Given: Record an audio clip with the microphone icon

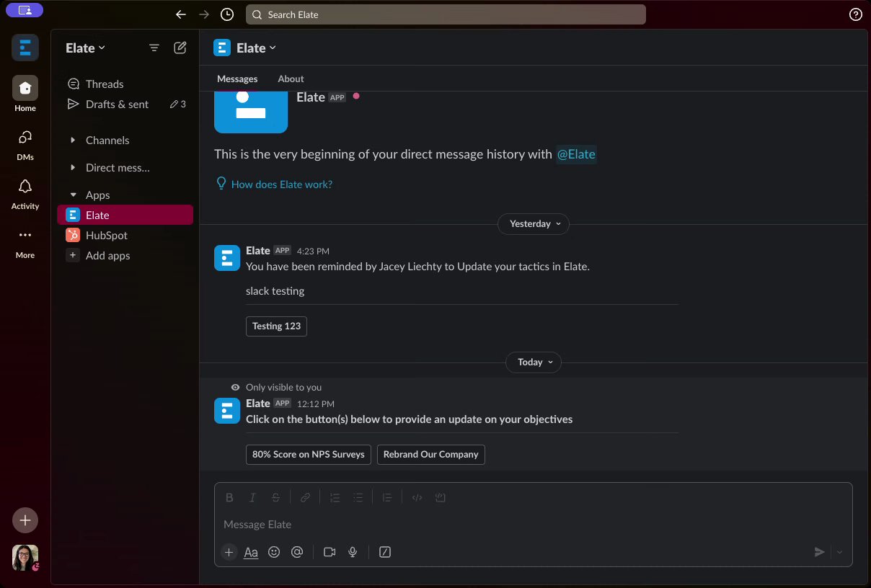Looking at the screenshot, I should click(x=353, y=552).
